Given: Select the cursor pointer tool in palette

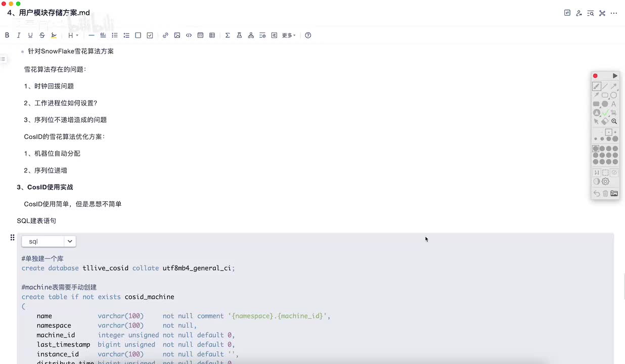Looking at the screenshot, I should coord(597,121).
